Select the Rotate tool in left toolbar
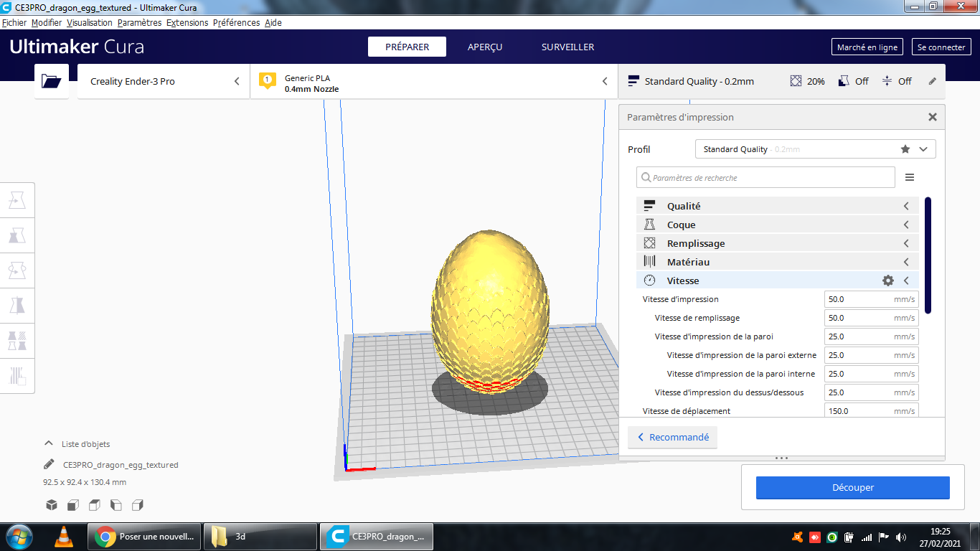The height and width of the screenshot is (551, 980). pyautogui.click(x=17, y=270)
